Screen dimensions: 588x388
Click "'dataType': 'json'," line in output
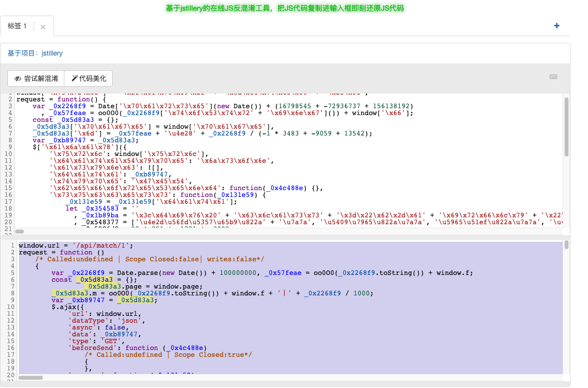[106, 320]
